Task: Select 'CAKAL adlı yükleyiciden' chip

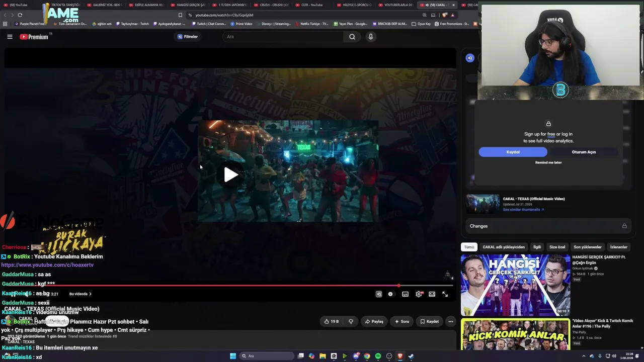Action: [x=504, y=247]
